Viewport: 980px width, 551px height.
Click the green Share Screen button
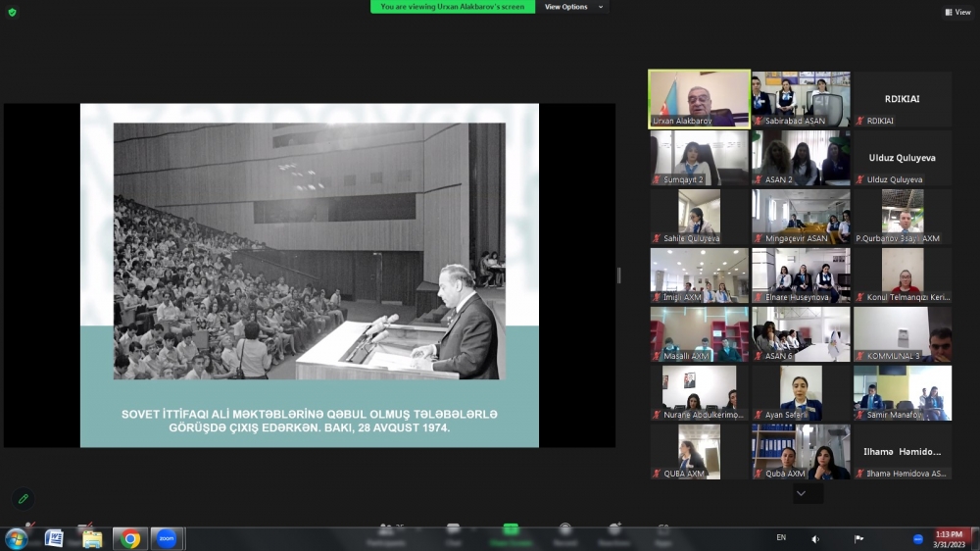(x=511, y=532)
